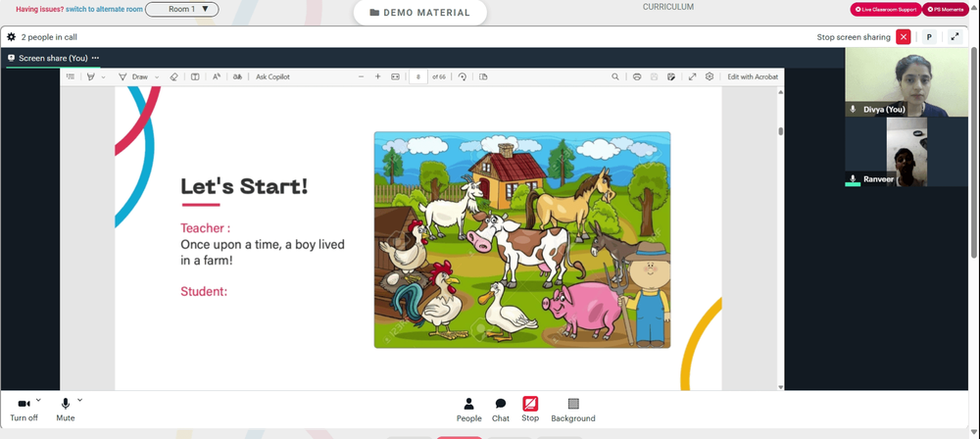Open Live Classroom Support
This screenshot has width=980, height=439.
[886, 10]
